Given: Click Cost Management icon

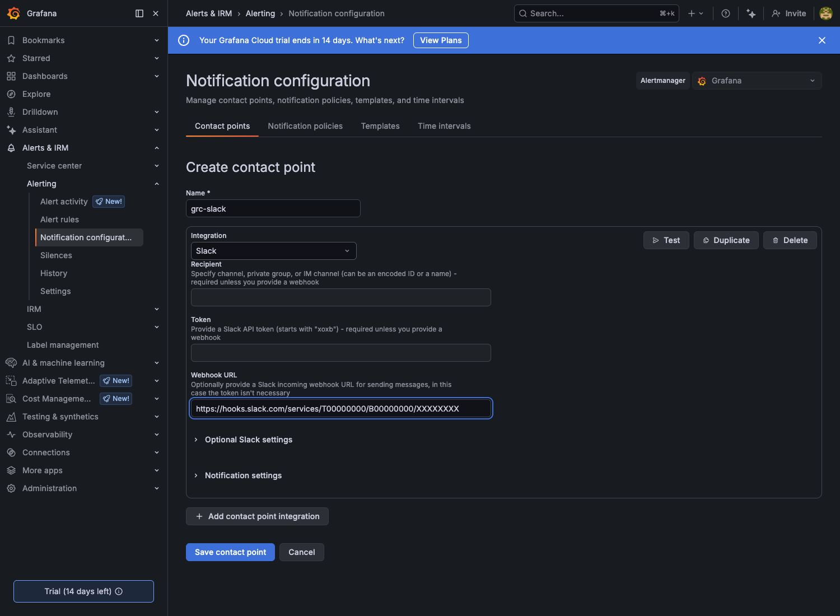Looking at the screenshot, I should point(11,399).
